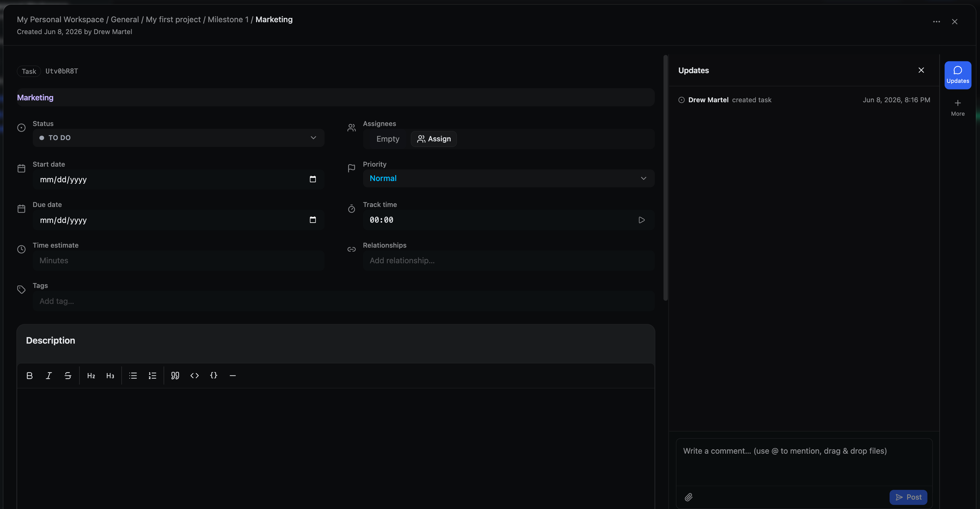
Task: Open the task options ellipsis menu
Action: pos(936,22)
